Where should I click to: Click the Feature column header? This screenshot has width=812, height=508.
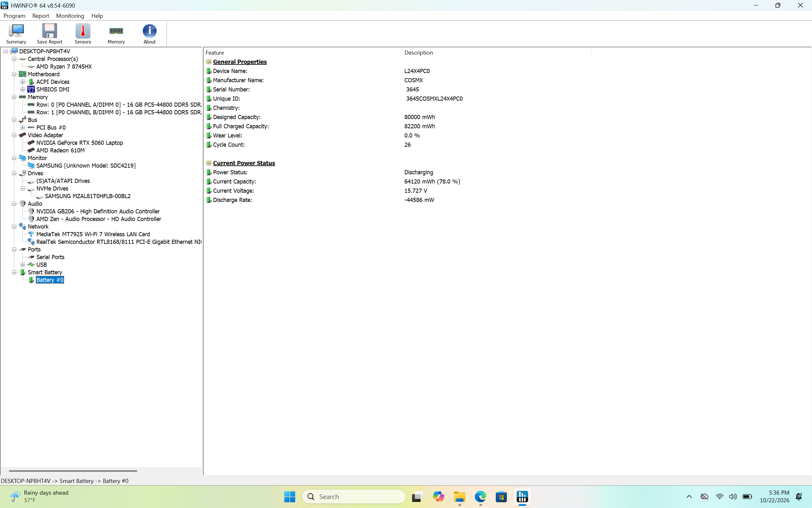pyautogui.click(x=303, y=53)
